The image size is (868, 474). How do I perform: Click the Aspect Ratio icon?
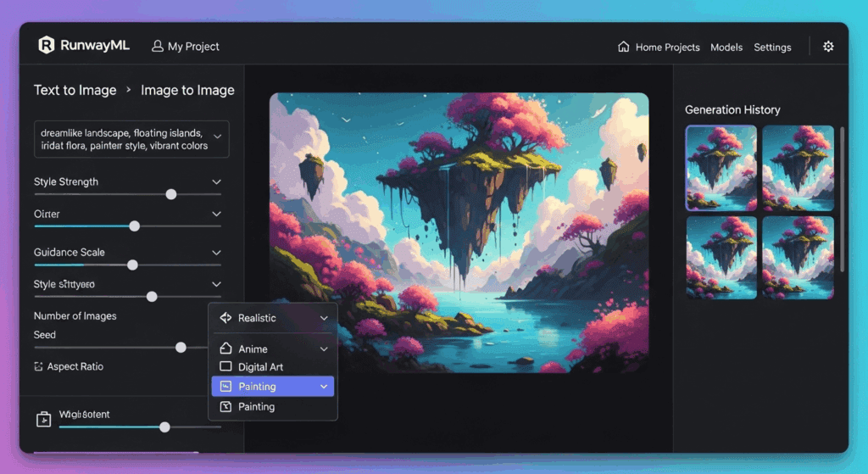(38, 367)
